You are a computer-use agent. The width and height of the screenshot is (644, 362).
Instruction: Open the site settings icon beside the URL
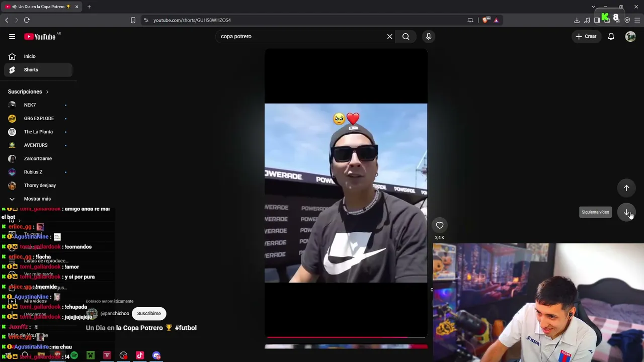(146, 20)
